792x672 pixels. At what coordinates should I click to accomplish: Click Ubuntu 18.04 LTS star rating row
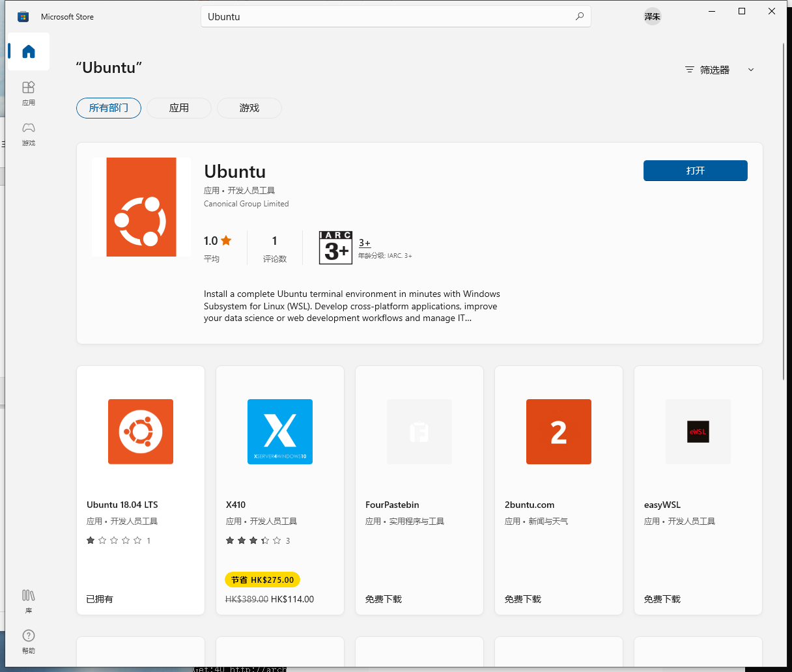point(119,540)
